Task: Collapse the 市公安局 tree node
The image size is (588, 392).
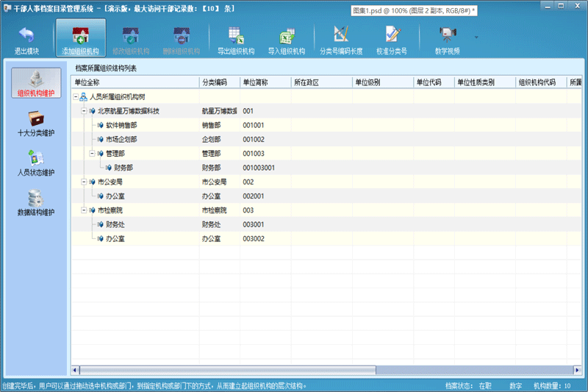Action: click(84, 182)
